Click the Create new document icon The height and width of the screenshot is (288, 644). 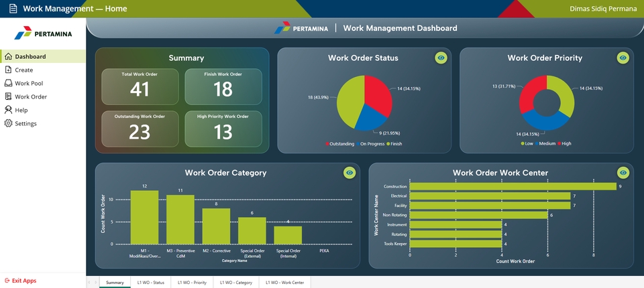[8, 70]
